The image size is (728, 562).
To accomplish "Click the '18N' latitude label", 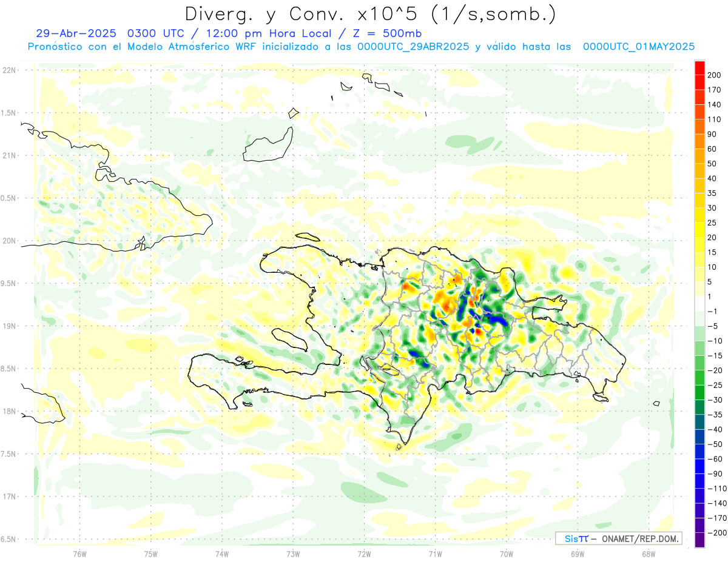I will 8,411.
